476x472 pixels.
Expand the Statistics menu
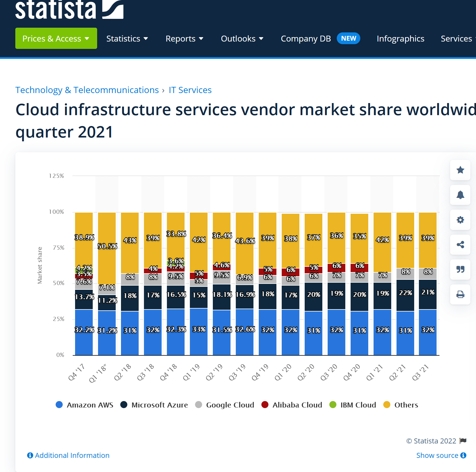[127, 39]
